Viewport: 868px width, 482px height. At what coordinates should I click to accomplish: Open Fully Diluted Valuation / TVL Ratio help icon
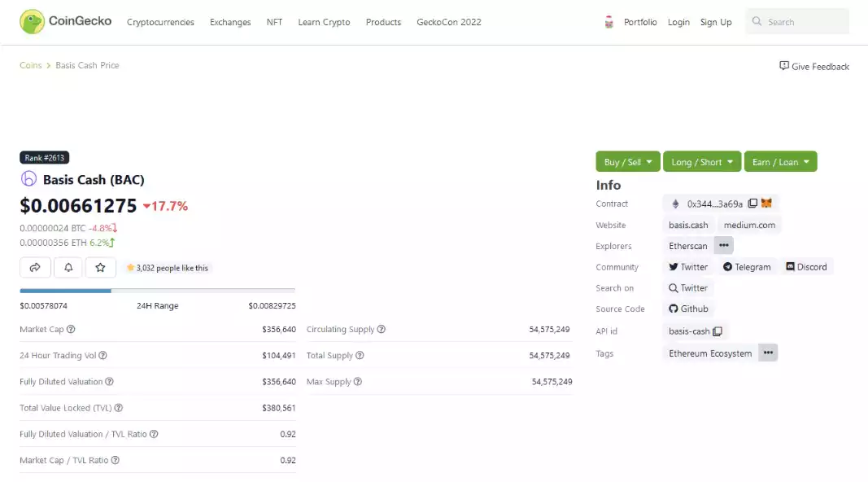(154, 434)
